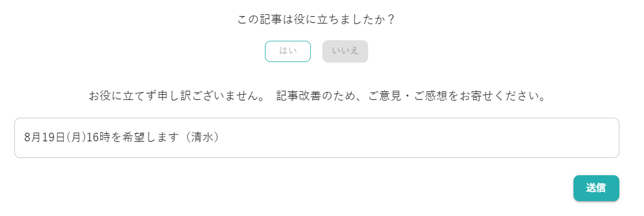Click the empty right side of the input box
The image size is (644, 216).
click(x=419, y=138)
